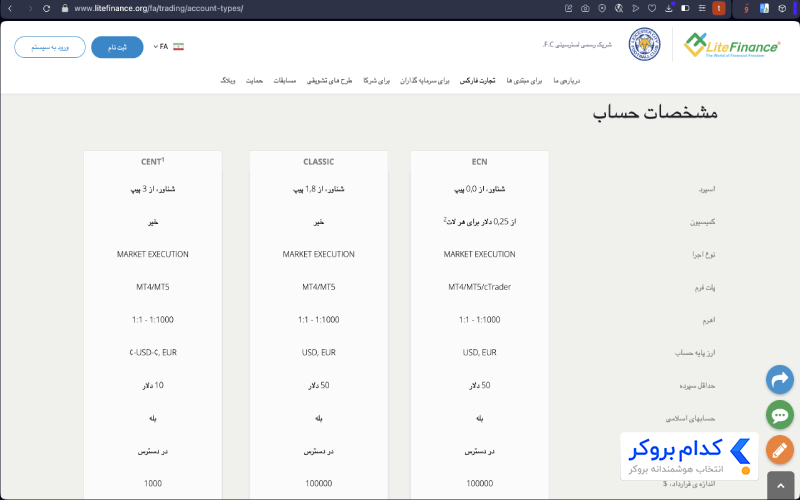Select the litefinance.org address bar URL
This screenshot has height=500, width=800.
coord(159,8)
